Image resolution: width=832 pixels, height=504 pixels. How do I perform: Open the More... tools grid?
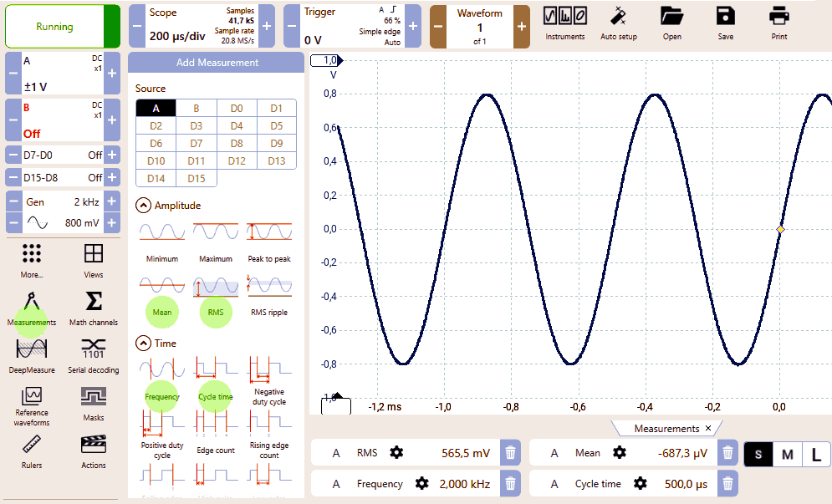point(31,261)
